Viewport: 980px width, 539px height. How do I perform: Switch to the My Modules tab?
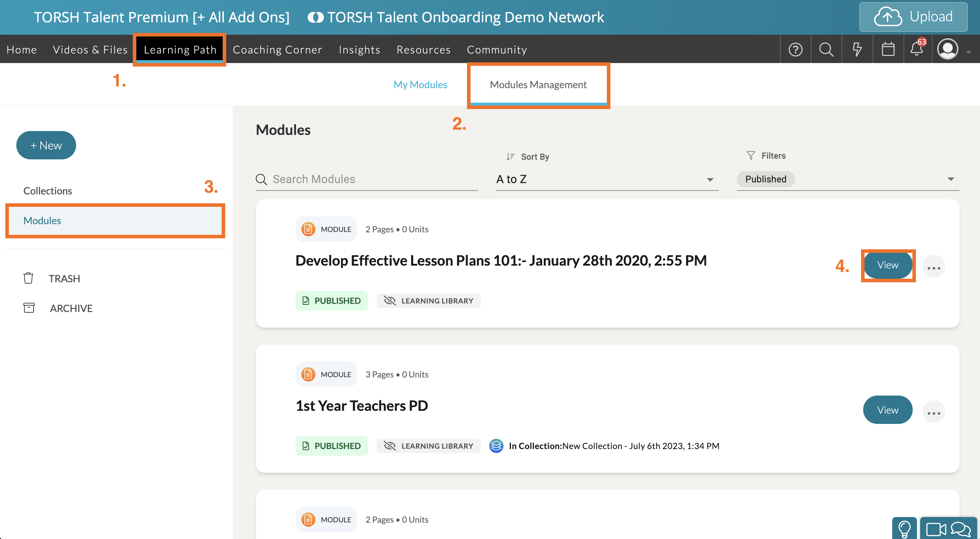click(x=420, y=85)
